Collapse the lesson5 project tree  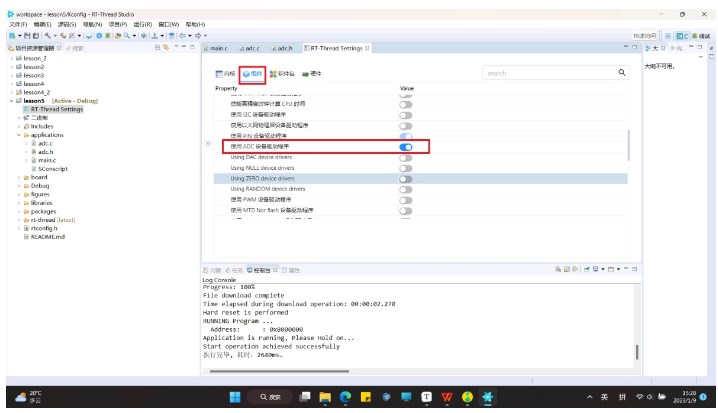point(11,101)
